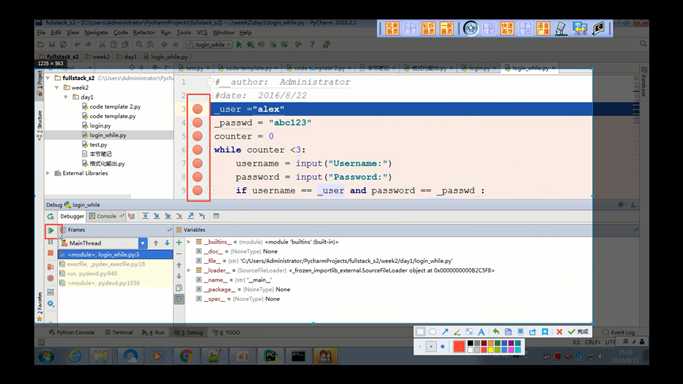Screen dimensions: 683x384
Task: Cancel the screenshot with red X
Action: coord(559,332)
